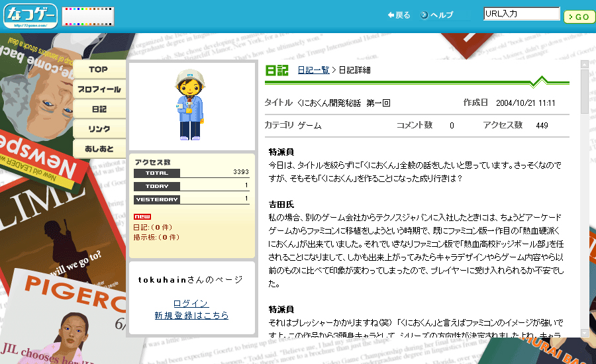The width and height of the screenshot is (596, 364).
Task: Open the 掲示板:(0件) link
Action: (156, 236)
